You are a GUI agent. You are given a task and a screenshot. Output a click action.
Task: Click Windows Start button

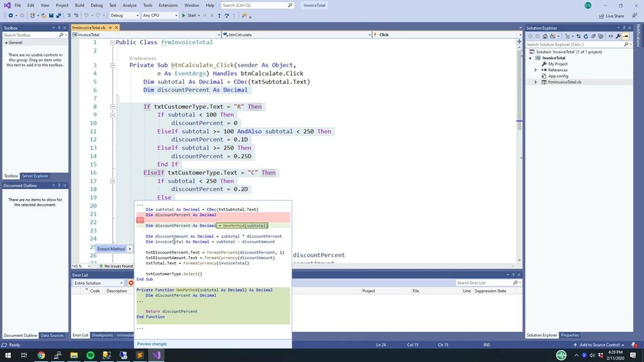tap(8, 355)
